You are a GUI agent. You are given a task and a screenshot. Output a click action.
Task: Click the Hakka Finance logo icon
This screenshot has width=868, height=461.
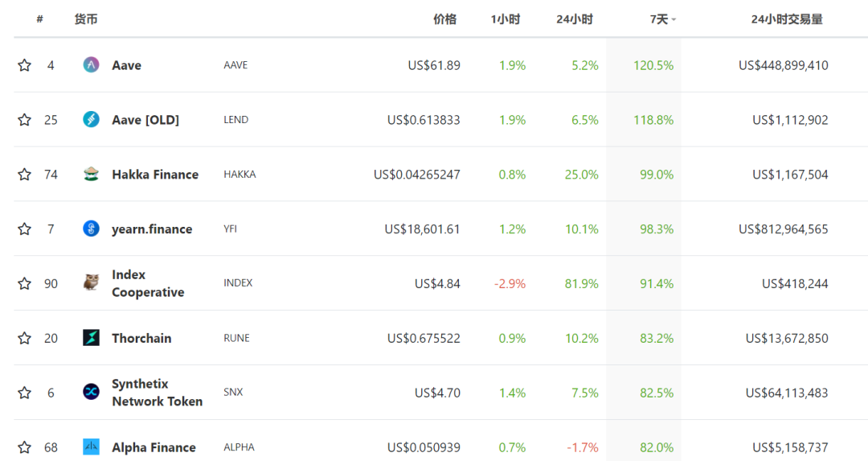click(91, 174)
